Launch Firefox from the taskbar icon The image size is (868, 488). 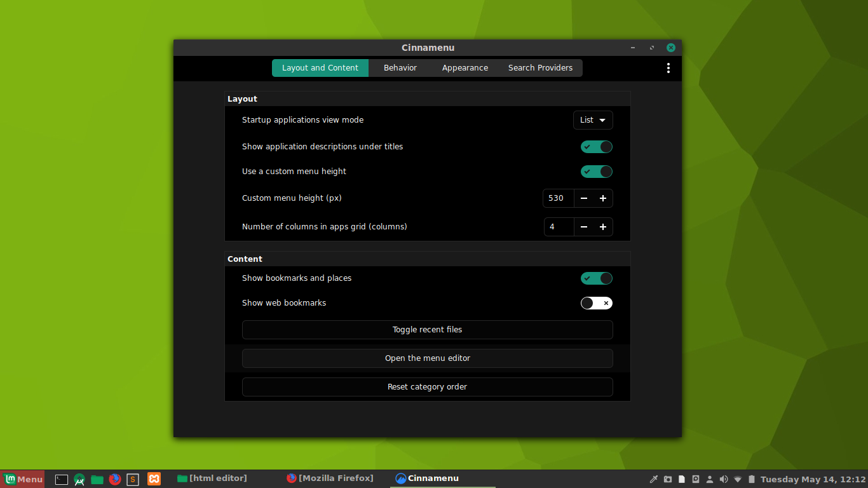[x=115, y=479]
